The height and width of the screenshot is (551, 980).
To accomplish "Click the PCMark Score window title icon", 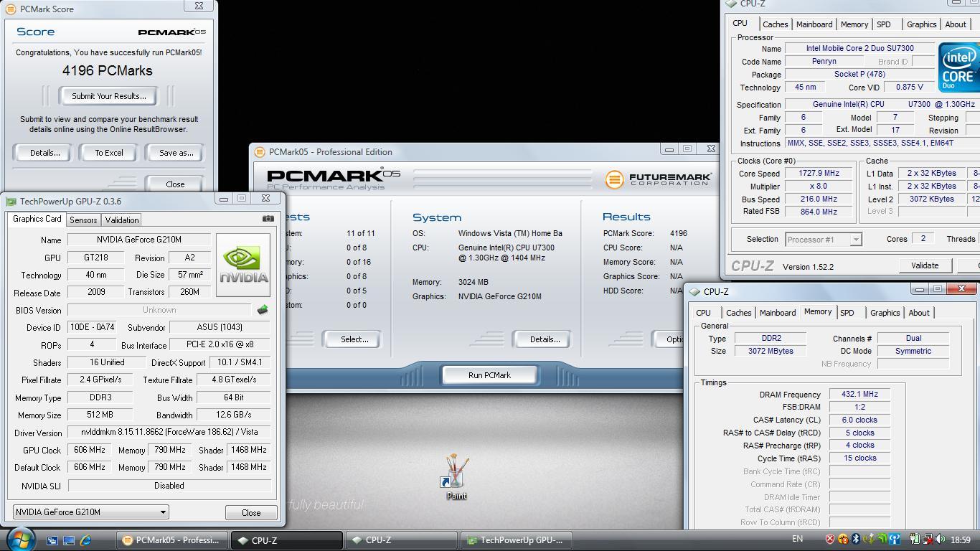I will (x=11, y=9).
